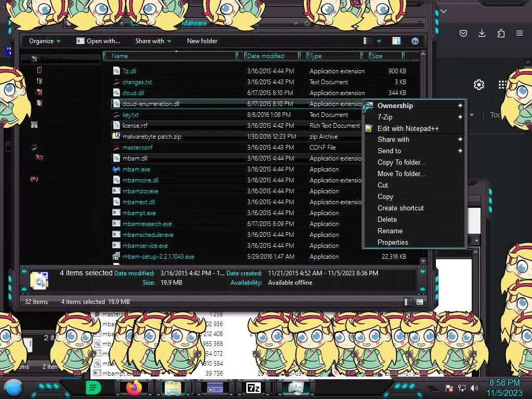Click the file list scrollbar down arrow
Viewport: 532px width, 399px height.
point(423,261)
